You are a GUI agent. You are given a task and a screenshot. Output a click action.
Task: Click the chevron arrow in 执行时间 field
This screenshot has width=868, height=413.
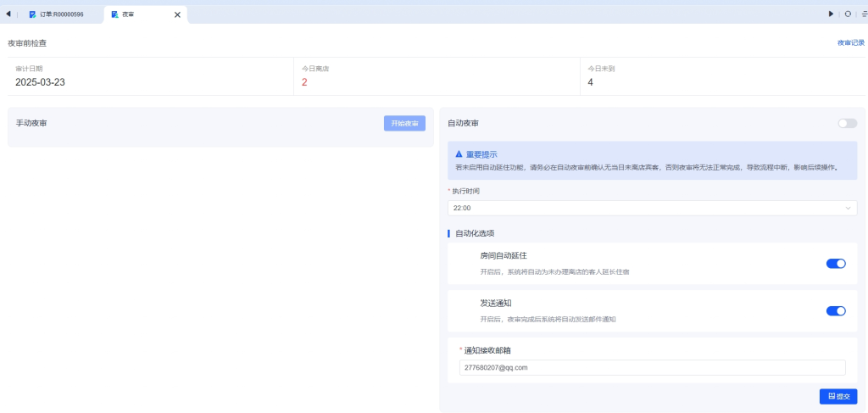pyautogui.click(x=848, y=208)
